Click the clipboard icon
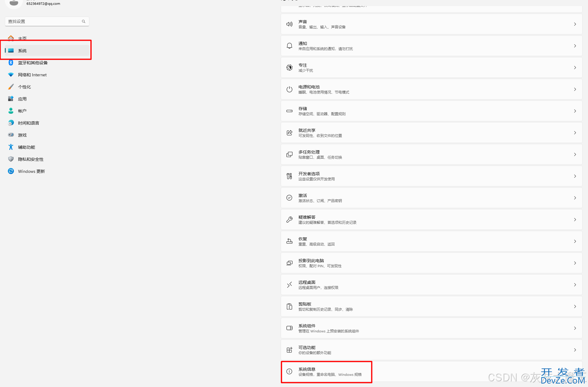 (x=289, y=306)
